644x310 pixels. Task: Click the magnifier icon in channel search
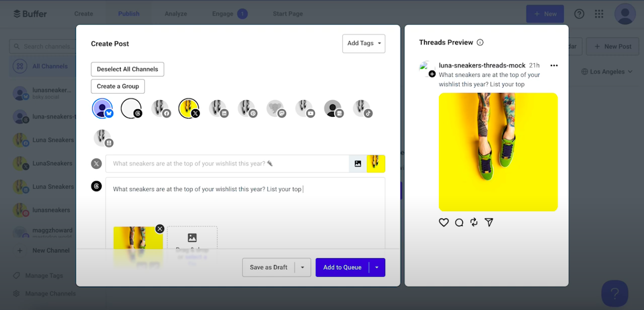click(17, 46)
